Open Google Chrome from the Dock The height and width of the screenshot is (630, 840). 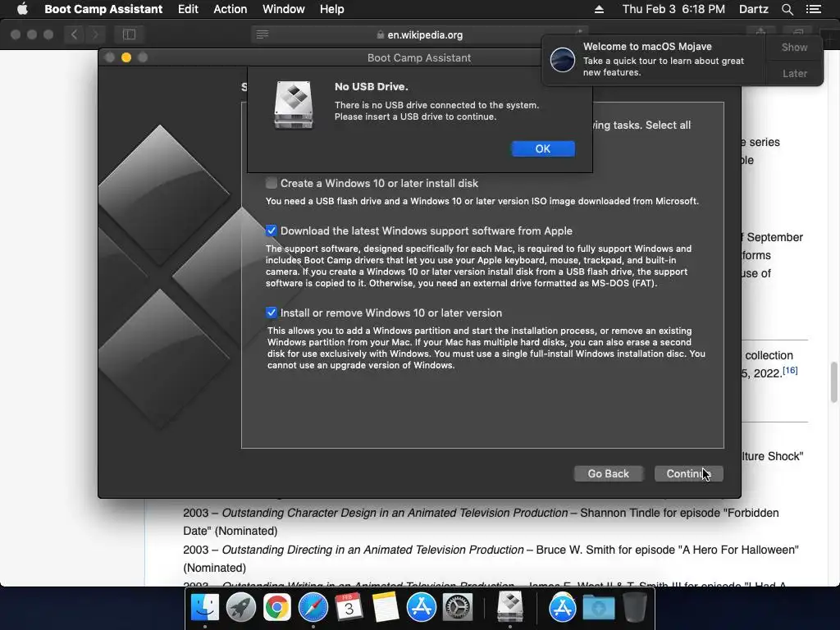[x=276, y=608]
